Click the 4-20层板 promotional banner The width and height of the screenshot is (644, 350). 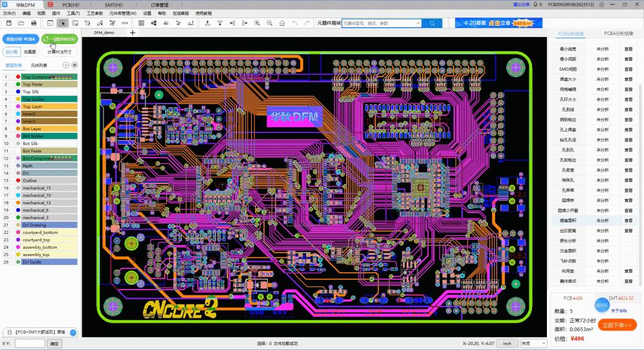[x=498, y=23]
